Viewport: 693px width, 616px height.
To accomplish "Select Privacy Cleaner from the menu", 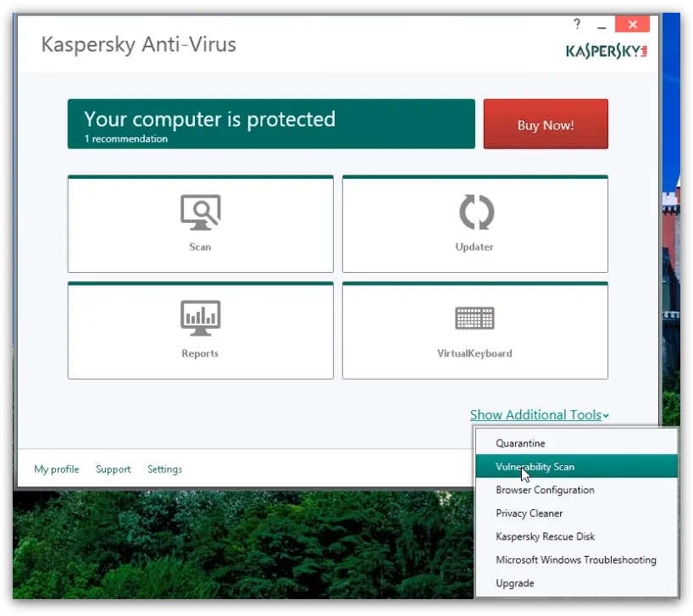I will [576, 513].
